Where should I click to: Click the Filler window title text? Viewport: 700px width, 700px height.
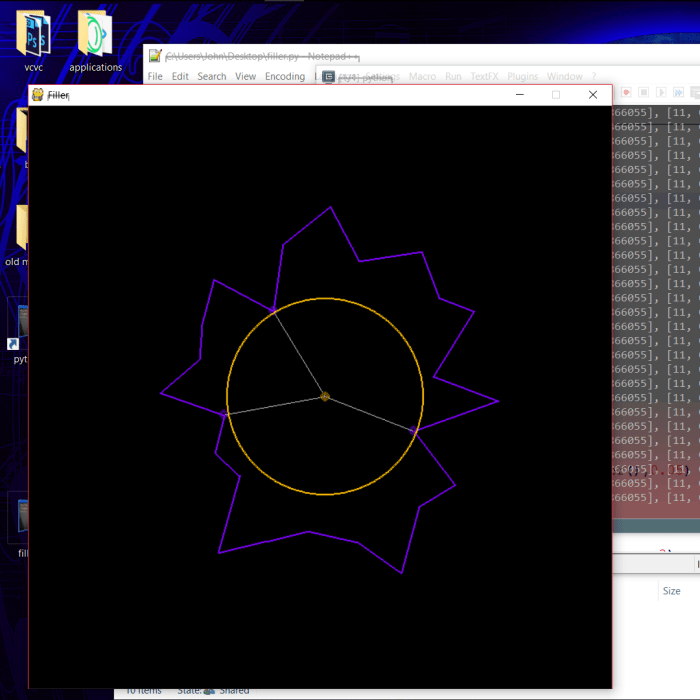[58, 95]
